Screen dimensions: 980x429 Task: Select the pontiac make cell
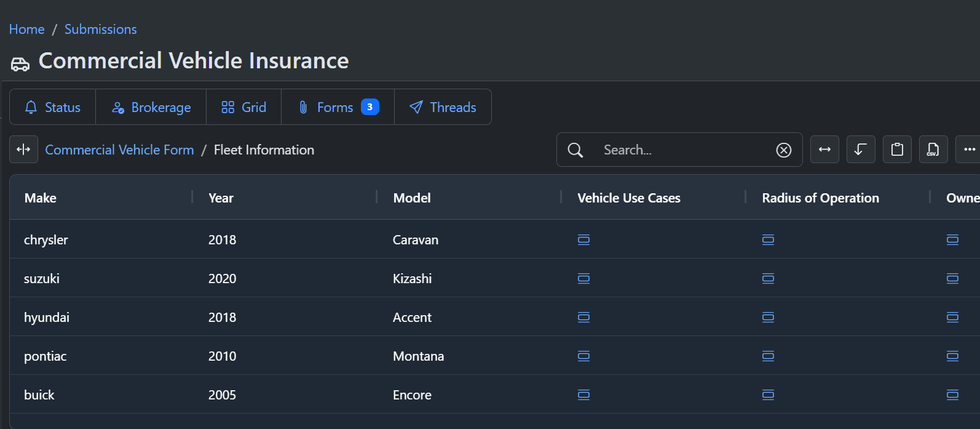[101, 356]
